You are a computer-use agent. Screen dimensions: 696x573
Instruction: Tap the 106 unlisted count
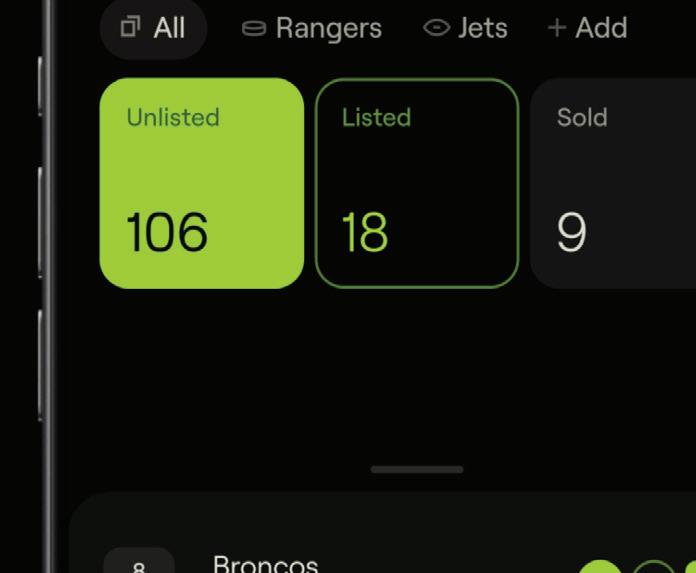(167, 233)
